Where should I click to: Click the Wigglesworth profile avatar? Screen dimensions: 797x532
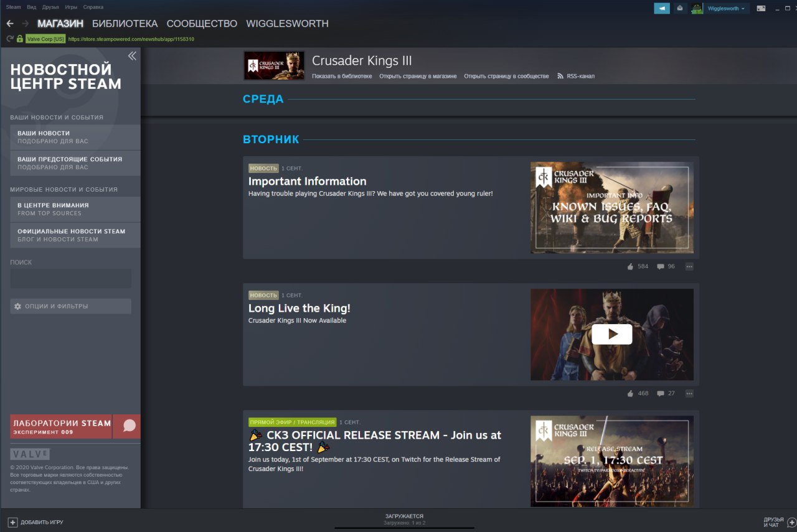click(x=697, y=8)
